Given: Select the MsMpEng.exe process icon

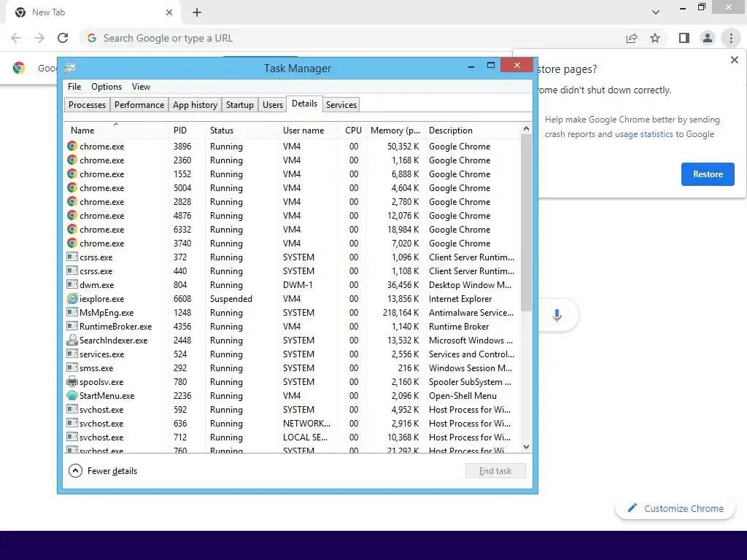Looking at the screenshot, I should 72,312.
